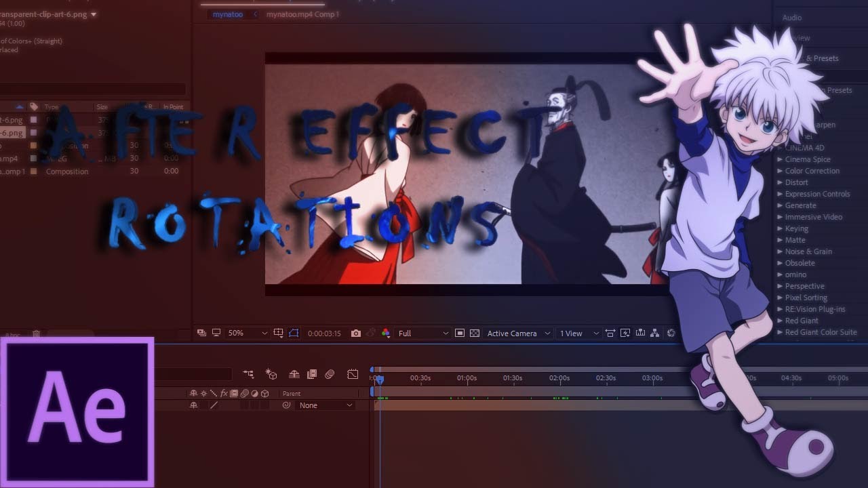Screen dimensions: 868x488
Task: Take a snapshot with the camera icon
Action: click(x=356, y=333)
